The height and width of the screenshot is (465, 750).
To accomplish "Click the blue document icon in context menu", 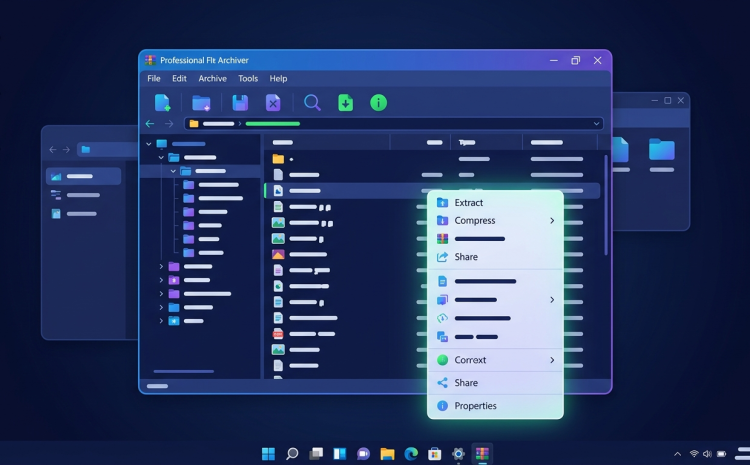I will (x=442, y=281).
